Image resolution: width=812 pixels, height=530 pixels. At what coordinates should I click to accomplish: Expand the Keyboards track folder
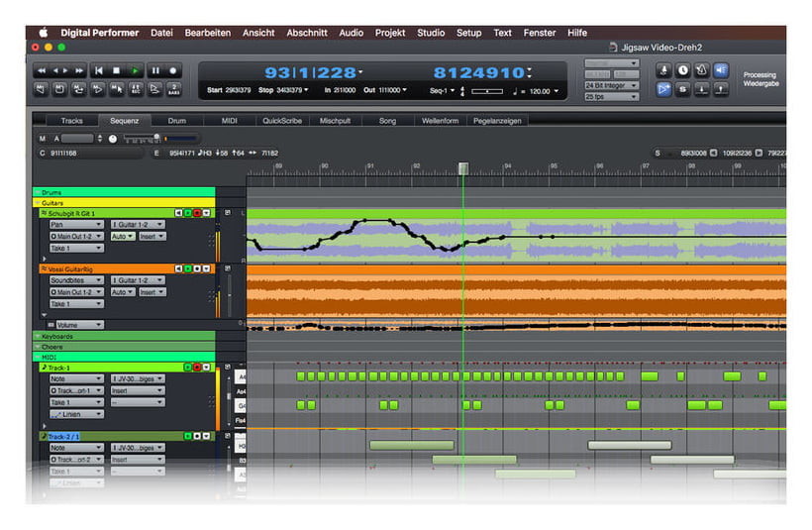pos(38,336)
